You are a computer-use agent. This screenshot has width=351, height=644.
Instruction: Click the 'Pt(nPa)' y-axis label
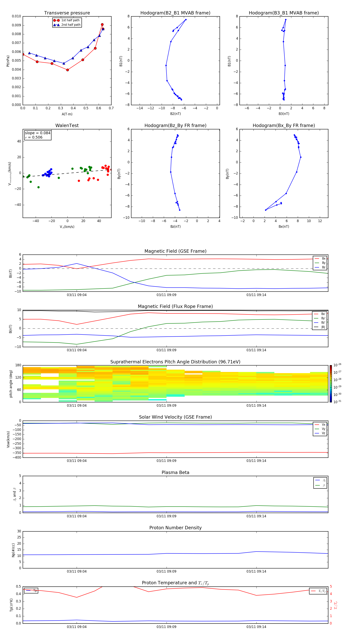pyautogui.click(x=8, y=61)
